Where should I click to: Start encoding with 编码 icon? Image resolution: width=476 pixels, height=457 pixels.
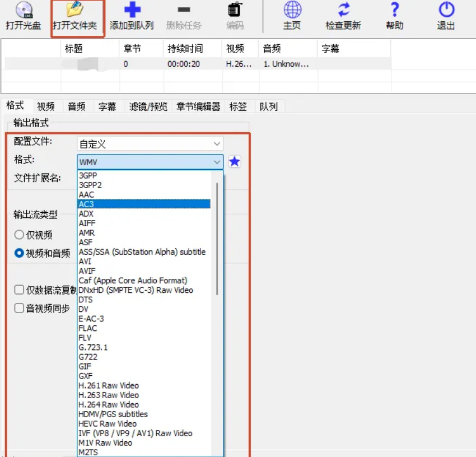(x=235, y=10)
